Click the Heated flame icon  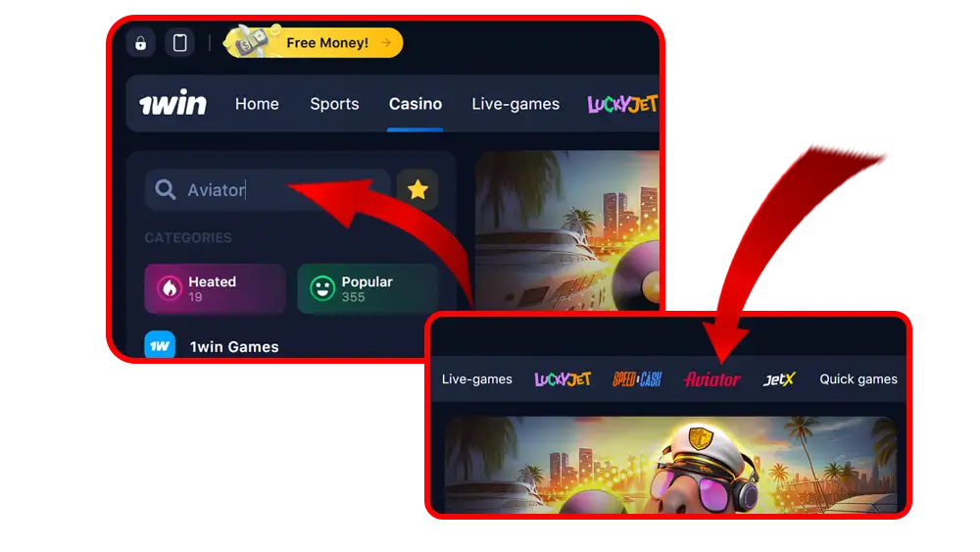pos(169,288)
